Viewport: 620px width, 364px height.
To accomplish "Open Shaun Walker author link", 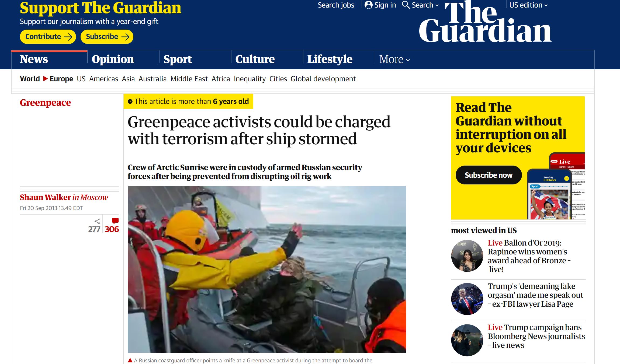I will click(45, 197).
